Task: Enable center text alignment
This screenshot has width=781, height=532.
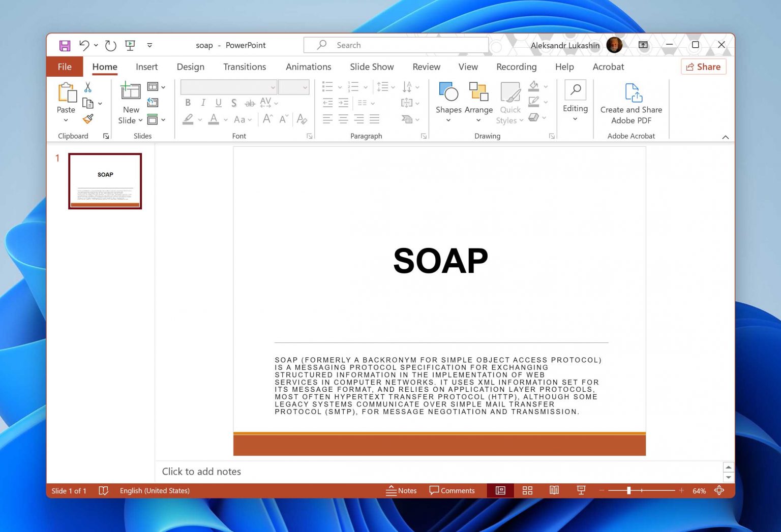Action: (343, 119)
